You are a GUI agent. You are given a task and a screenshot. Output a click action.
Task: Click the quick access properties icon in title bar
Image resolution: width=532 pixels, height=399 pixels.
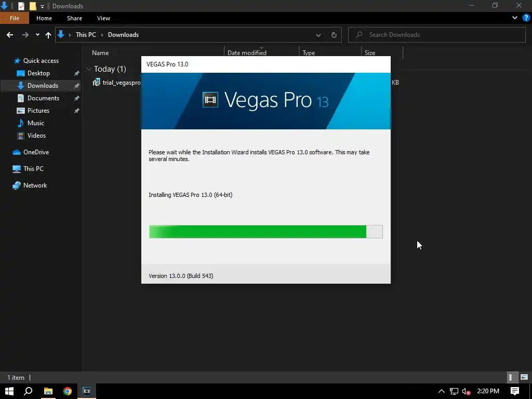[21, 6]
